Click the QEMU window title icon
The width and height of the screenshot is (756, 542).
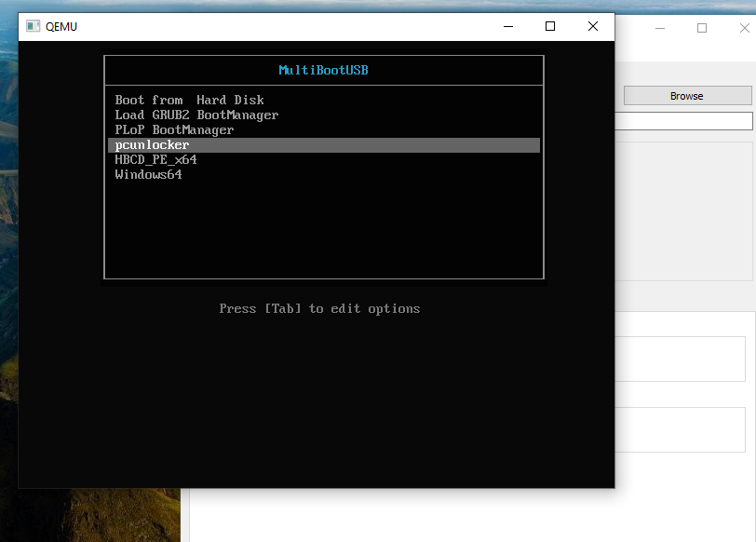coord(33,26)
